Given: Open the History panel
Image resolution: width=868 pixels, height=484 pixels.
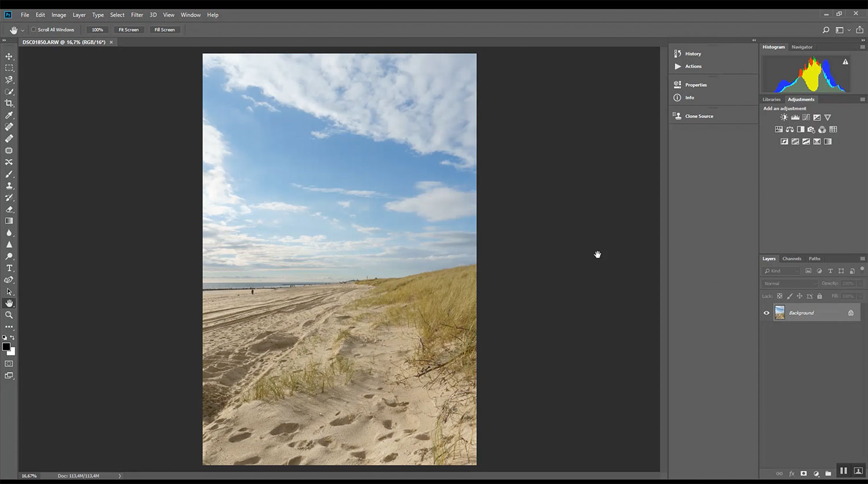Looking at the screenshot, I should (693, 54).
